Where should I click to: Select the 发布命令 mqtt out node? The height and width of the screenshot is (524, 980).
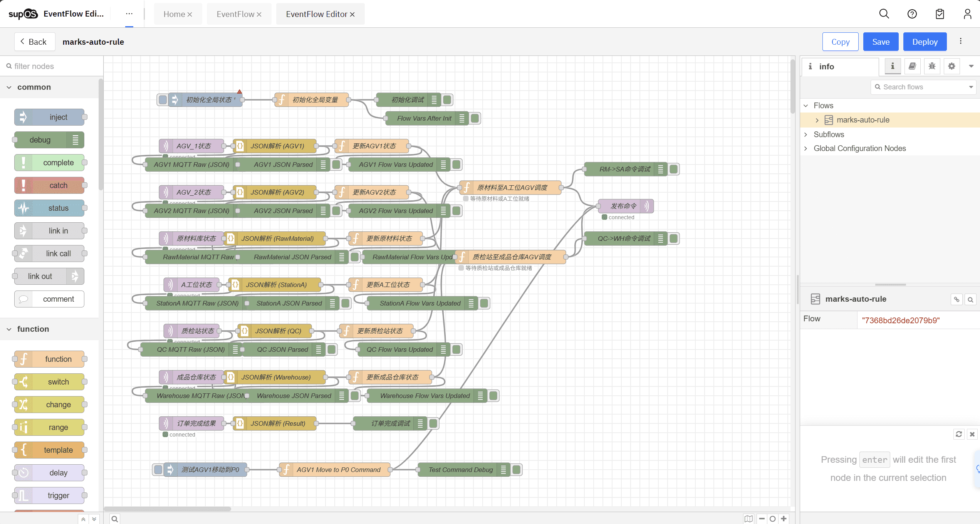point(626,206)
